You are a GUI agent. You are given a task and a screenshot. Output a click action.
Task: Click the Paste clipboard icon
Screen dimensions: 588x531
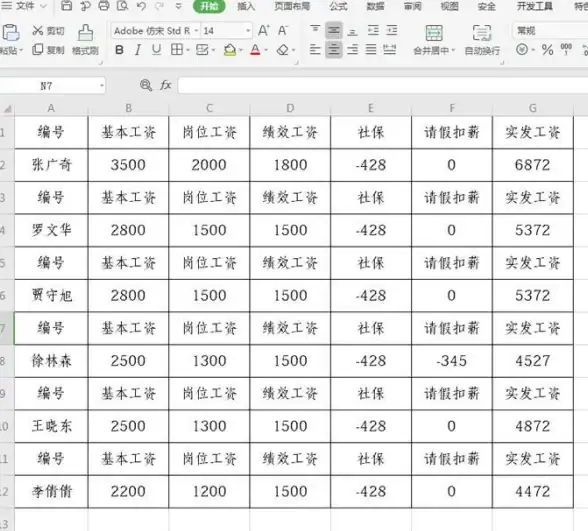(10, 33)
